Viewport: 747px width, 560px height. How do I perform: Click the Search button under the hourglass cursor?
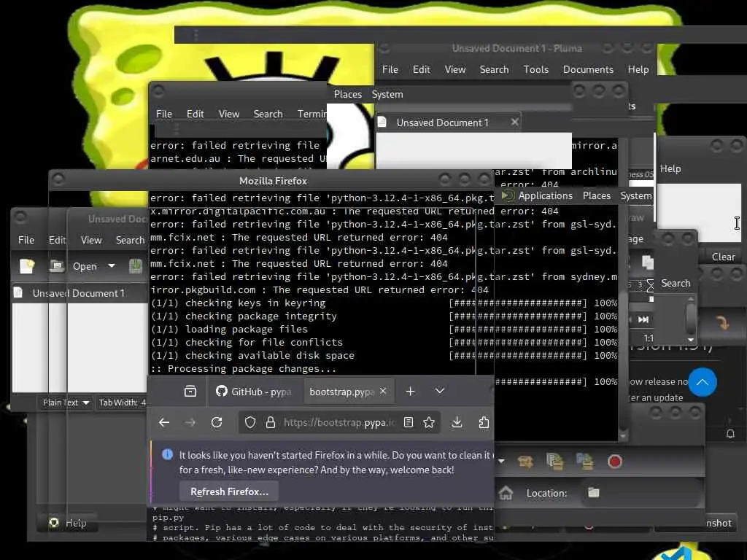[676, 284]
